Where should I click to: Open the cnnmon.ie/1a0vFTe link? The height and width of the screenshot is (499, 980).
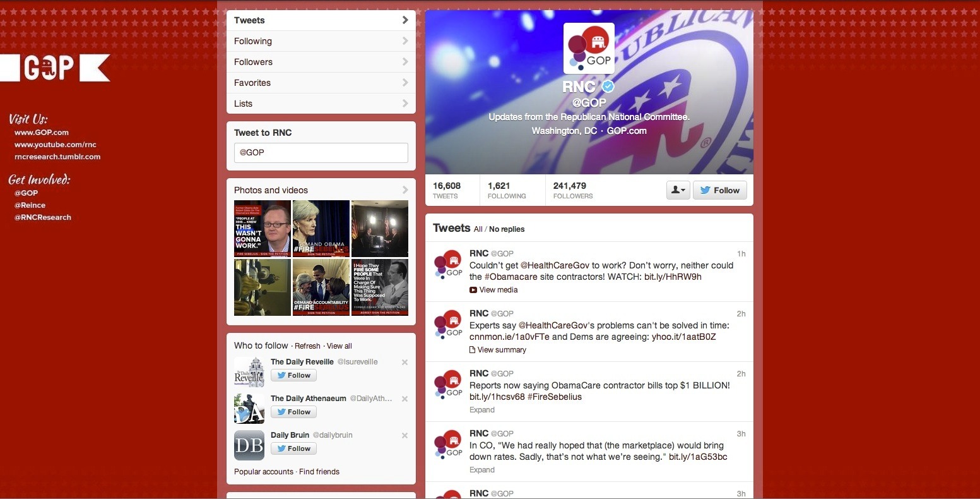509,337
